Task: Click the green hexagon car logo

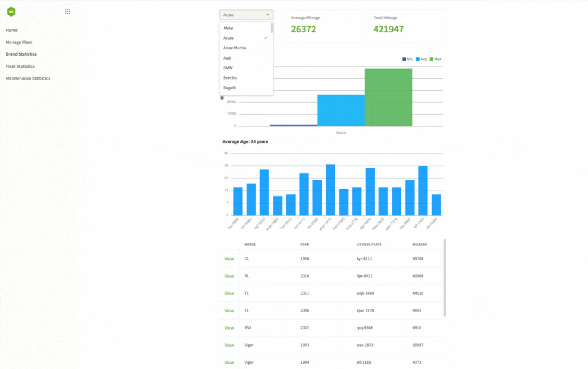Action: (x=11, y=12)
